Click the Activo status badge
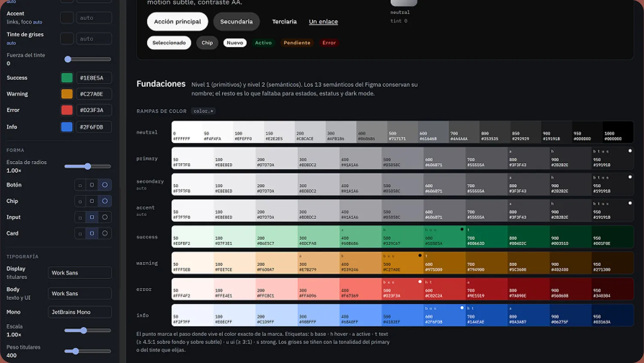Viewport: 644px width, 363px height. pos(263,43)
